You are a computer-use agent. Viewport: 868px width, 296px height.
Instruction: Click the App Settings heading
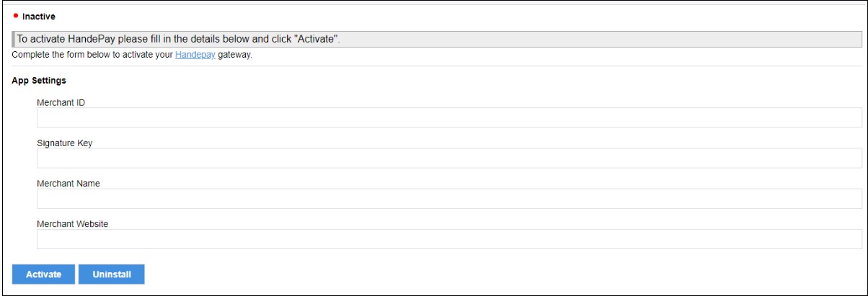(x=39, y=81)
